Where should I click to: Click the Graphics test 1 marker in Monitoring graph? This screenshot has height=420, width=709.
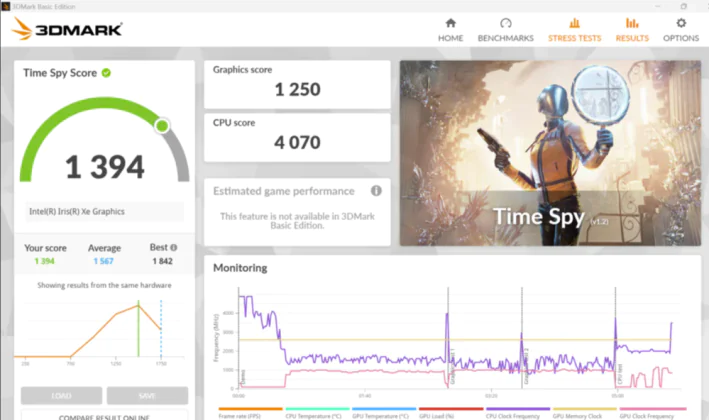click(448, 338)
